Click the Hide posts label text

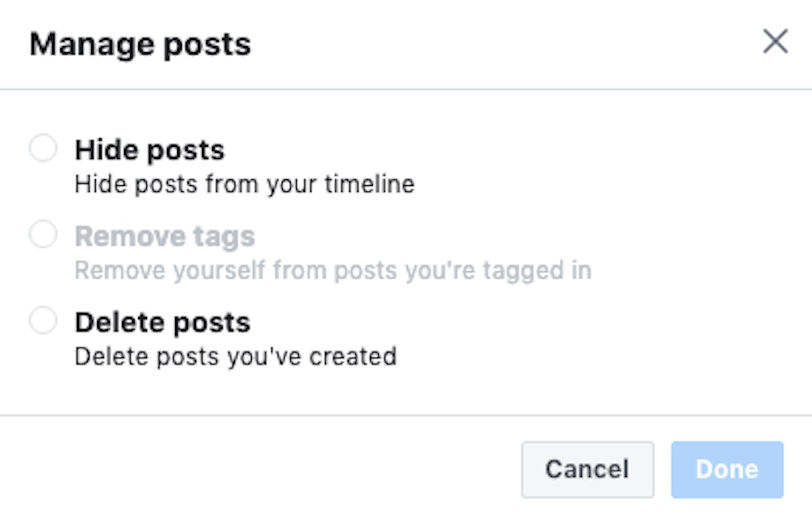pyautogui.click(x=150, y=150)
